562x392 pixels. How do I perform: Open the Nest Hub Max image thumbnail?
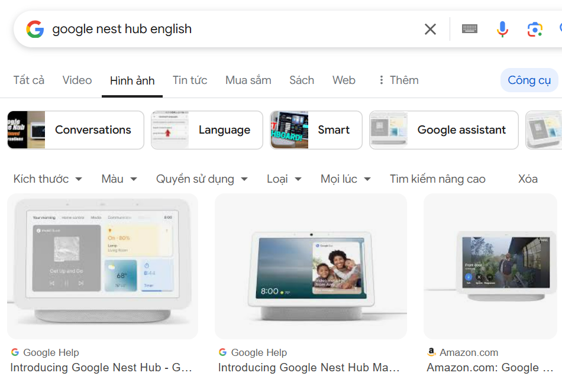(311, 266)
